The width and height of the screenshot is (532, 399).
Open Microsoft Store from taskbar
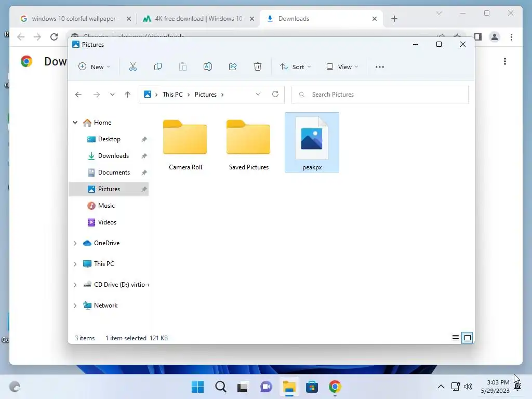coord(312,387)
